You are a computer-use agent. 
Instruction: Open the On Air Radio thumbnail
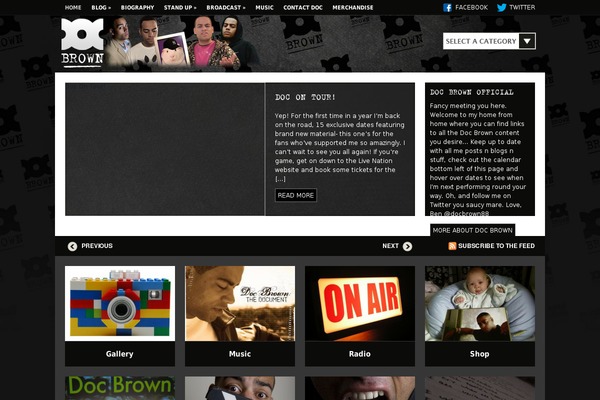(360, 303)
